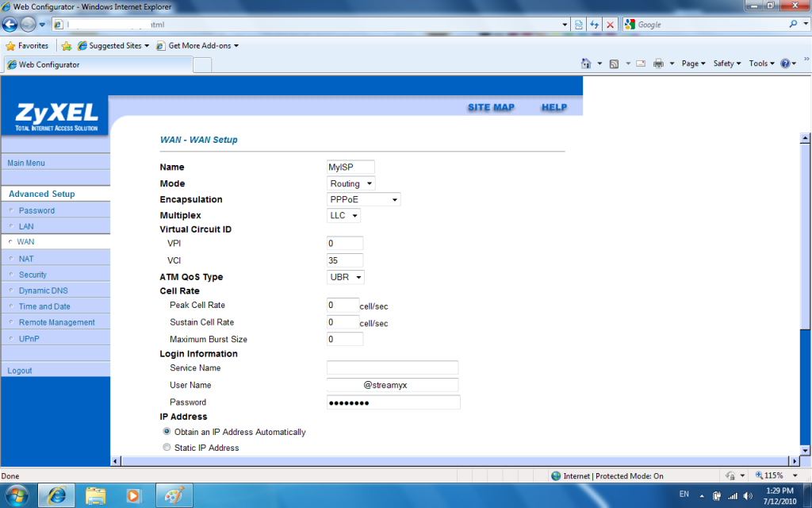Open the Mode dropdown set to Routing
The image size is (812, 508).
(x=350, y=183)
